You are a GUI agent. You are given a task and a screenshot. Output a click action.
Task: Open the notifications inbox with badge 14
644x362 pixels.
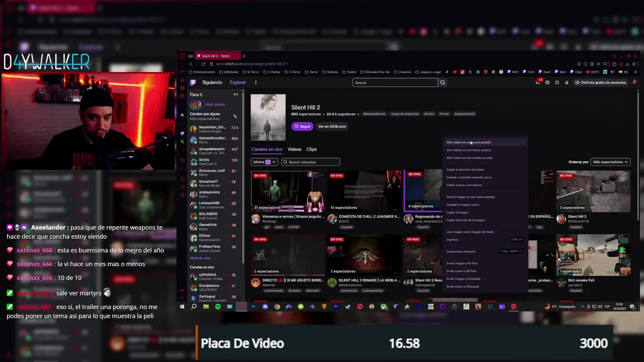(538, 82)
